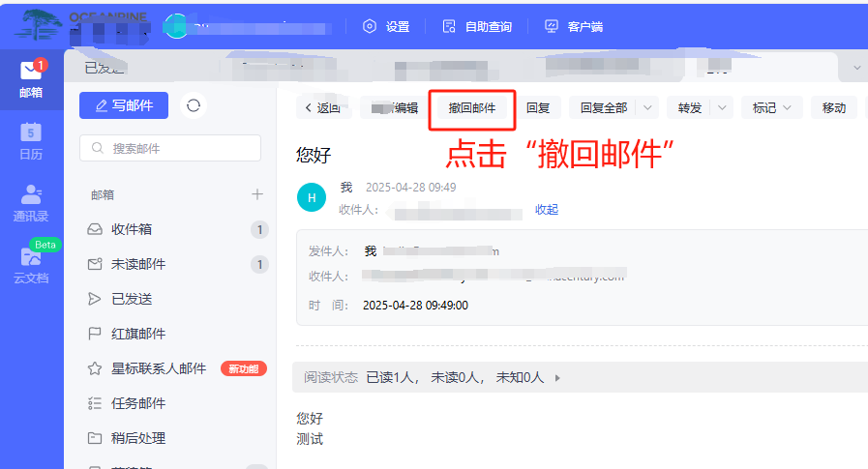Click the 未读邮件 envelope icon
This screenshot has width=868, height=469.
pos(95,264)
